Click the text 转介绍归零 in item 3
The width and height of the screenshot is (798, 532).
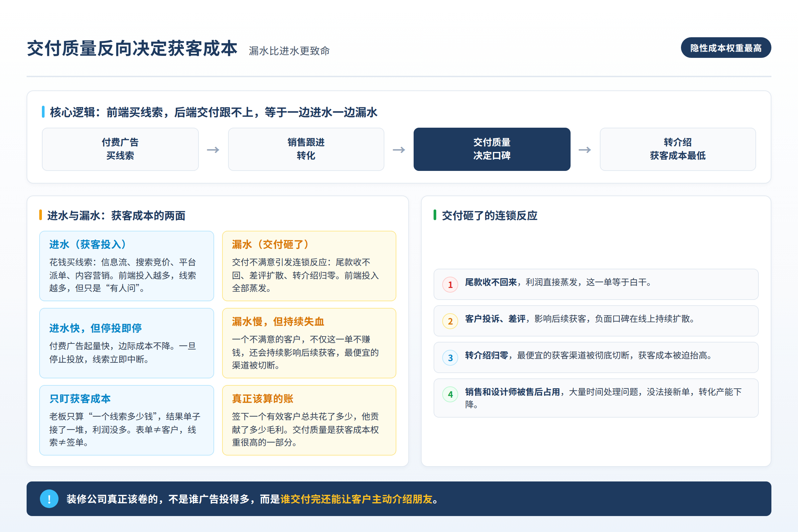[x=486, y=355]
